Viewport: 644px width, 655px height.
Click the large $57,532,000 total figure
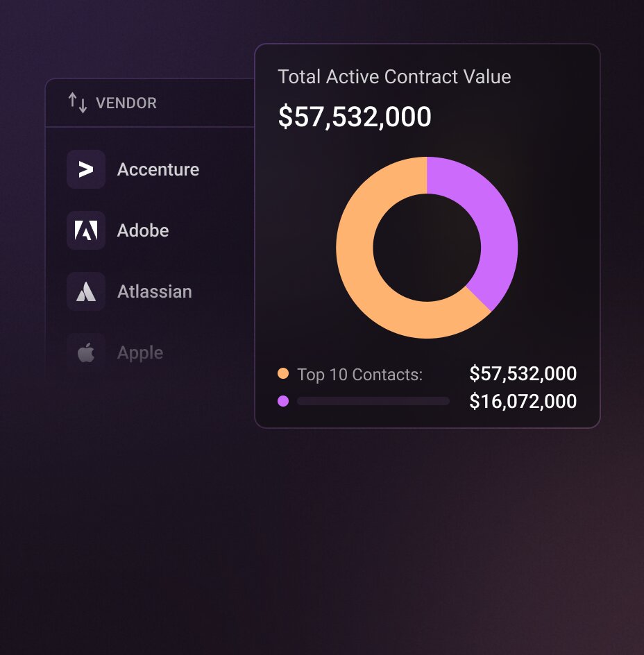(355, 117)
